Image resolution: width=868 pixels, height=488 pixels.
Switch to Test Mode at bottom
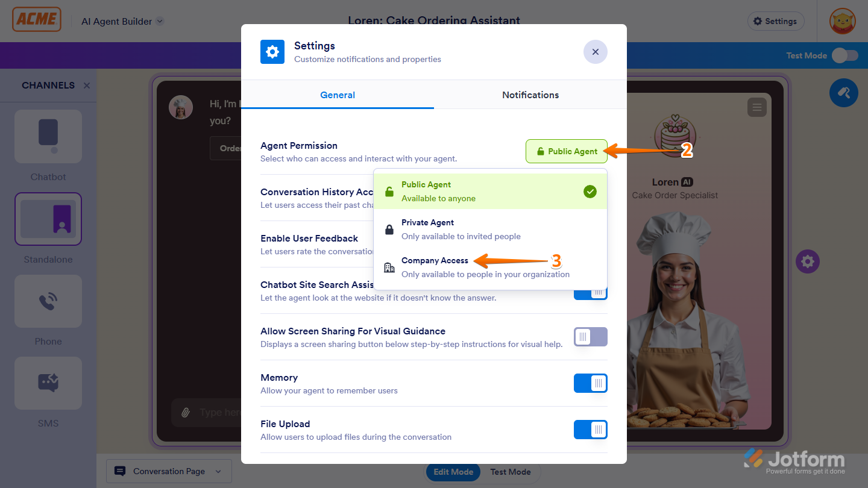pyautogui.click(x=511, y=472)
